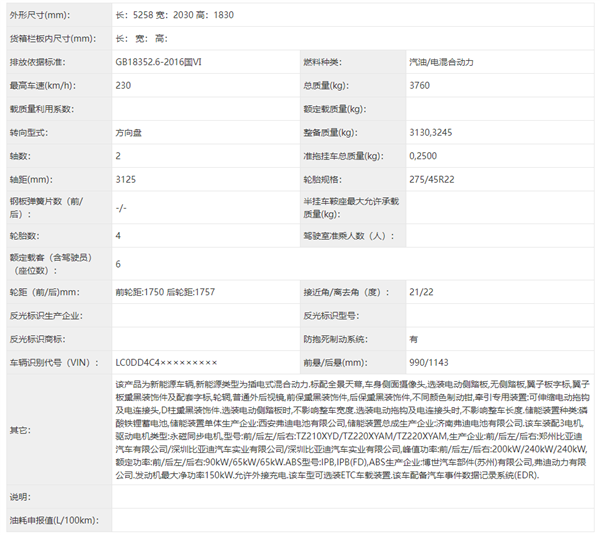
Task: Select the top speed value 230
Action: point(124,85)
